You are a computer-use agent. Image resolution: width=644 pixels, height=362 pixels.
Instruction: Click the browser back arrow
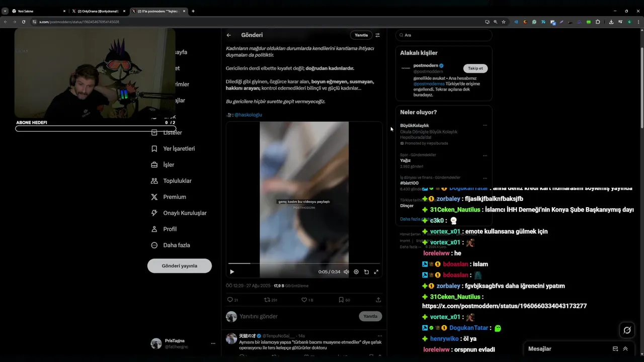click(x=6, y=22)
